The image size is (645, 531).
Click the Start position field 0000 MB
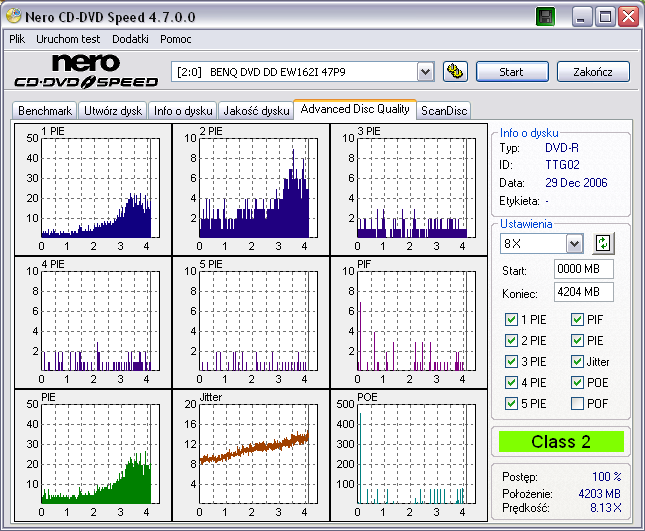tap(584, 269)
